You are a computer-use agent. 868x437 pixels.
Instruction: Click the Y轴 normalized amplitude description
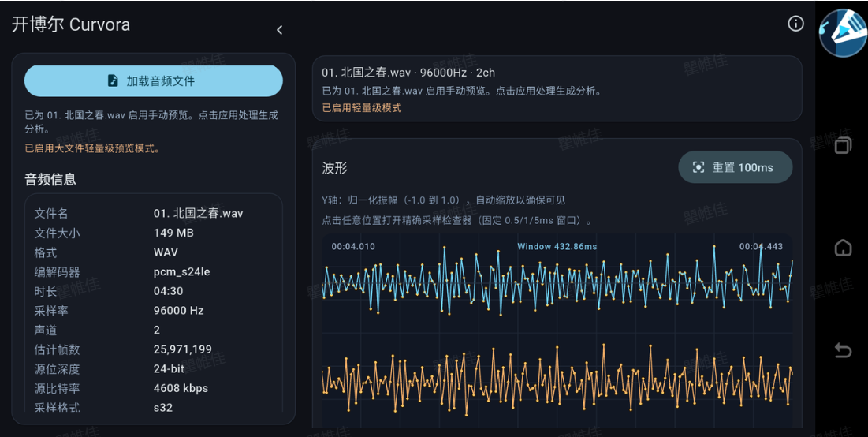pos(443,200)
